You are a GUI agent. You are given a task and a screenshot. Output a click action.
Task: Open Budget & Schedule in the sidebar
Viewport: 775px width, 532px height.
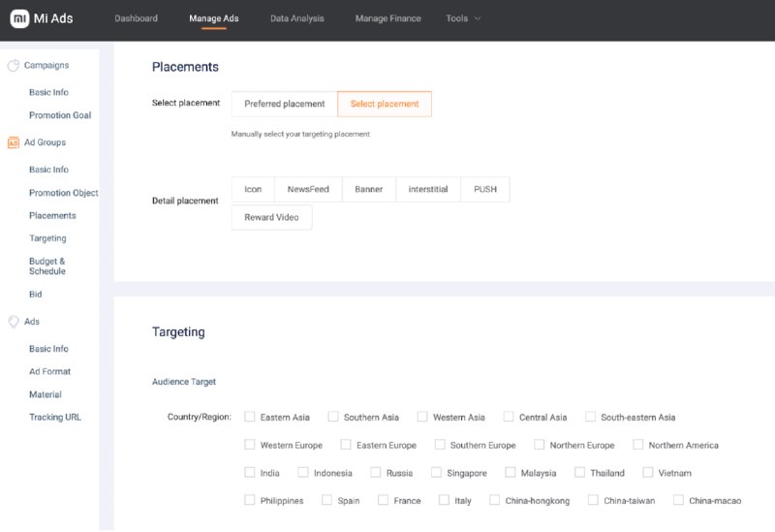(x=47, y=266)
